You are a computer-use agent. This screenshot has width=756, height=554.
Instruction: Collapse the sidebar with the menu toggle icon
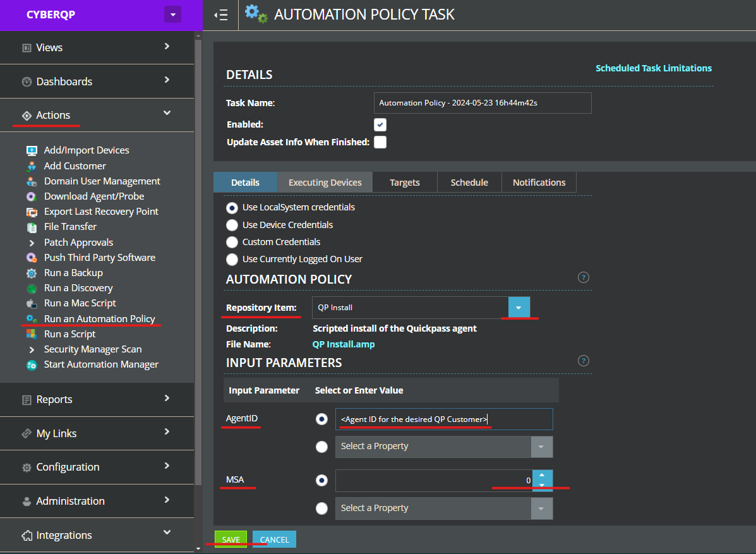click(221, 15)
